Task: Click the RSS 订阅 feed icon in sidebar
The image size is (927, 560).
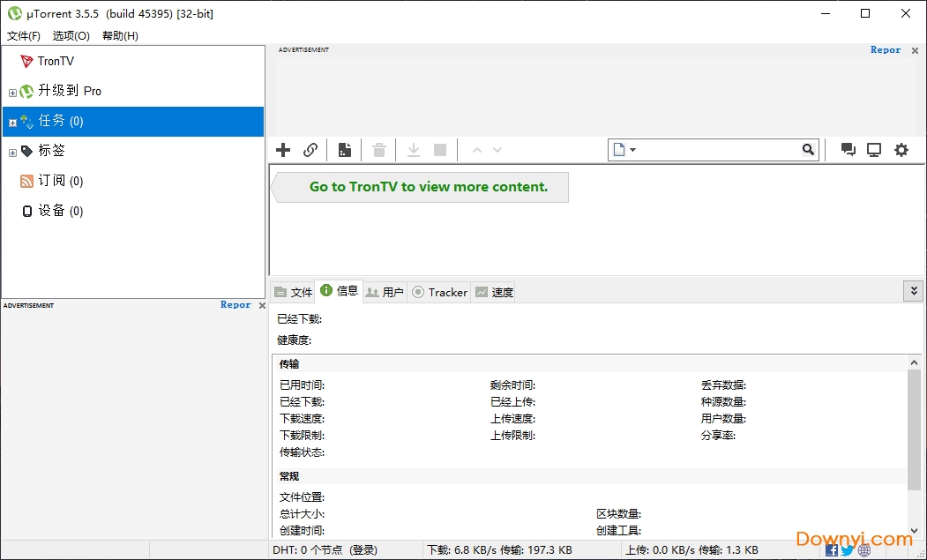Action: tap(28, 181)
